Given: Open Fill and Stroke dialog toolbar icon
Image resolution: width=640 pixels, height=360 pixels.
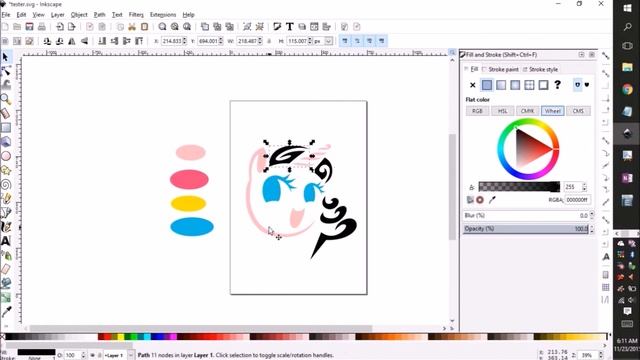Looking at the screenshot, I should (x=278, y=27).
